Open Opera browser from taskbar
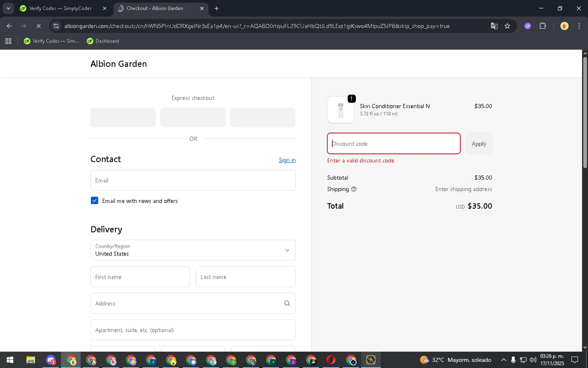588x368 pixels. [331, 360]
